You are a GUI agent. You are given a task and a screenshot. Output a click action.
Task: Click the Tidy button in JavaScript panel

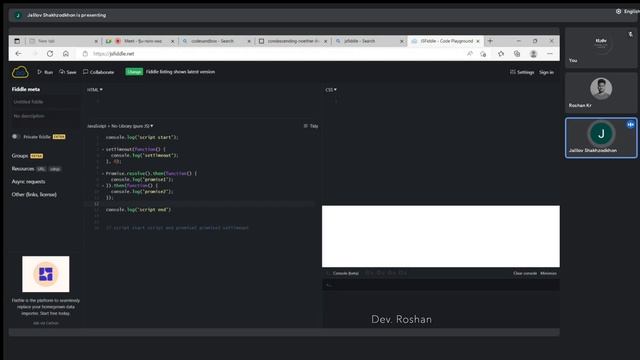311,126
